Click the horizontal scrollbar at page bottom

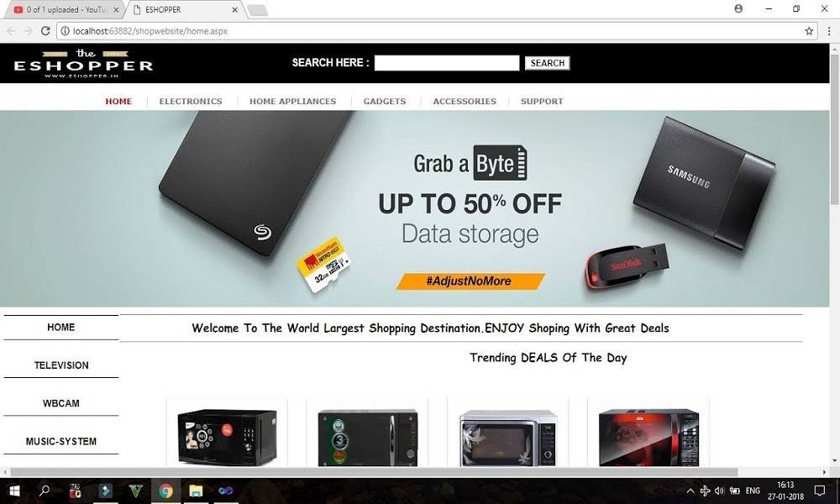[x=374, y=472]
